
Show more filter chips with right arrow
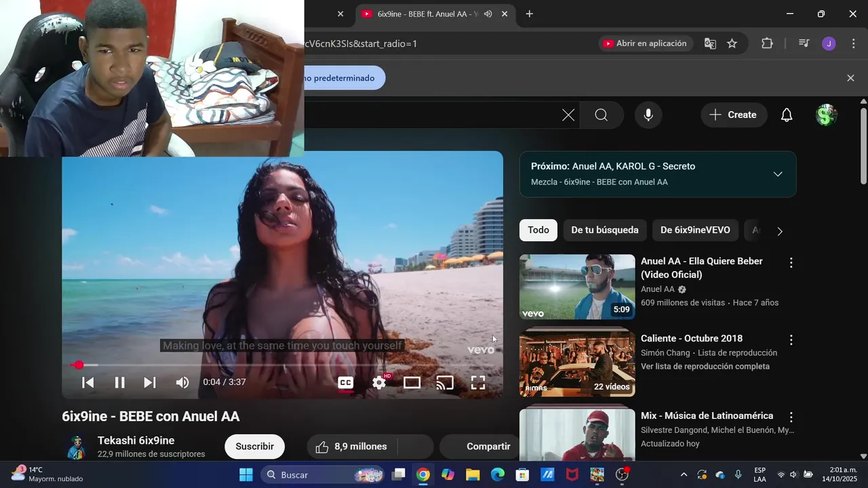780,231
